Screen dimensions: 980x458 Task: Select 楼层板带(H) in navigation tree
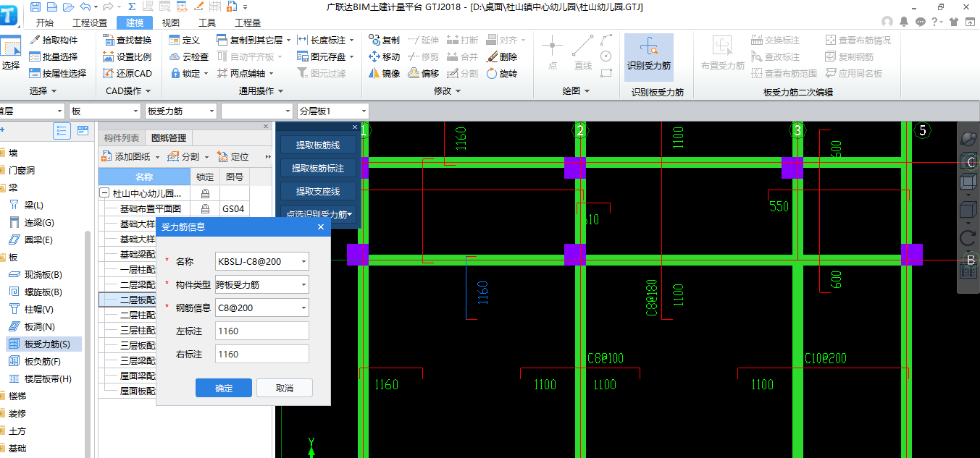[x=48, y=378]
